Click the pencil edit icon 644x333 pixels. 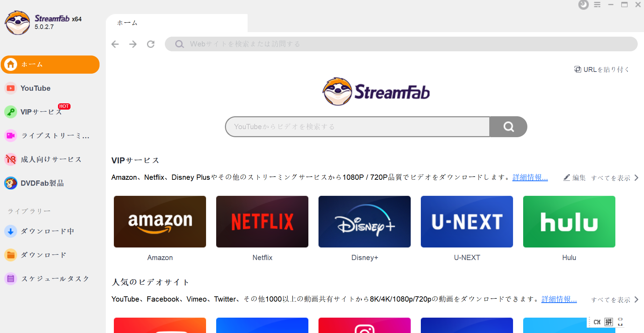point(566,177)
